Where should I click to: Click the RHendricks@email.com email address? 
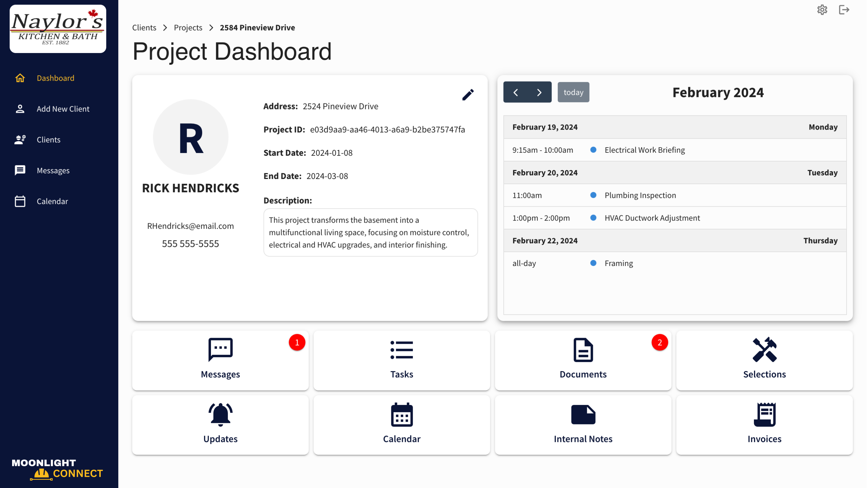[x=190, y=226]
